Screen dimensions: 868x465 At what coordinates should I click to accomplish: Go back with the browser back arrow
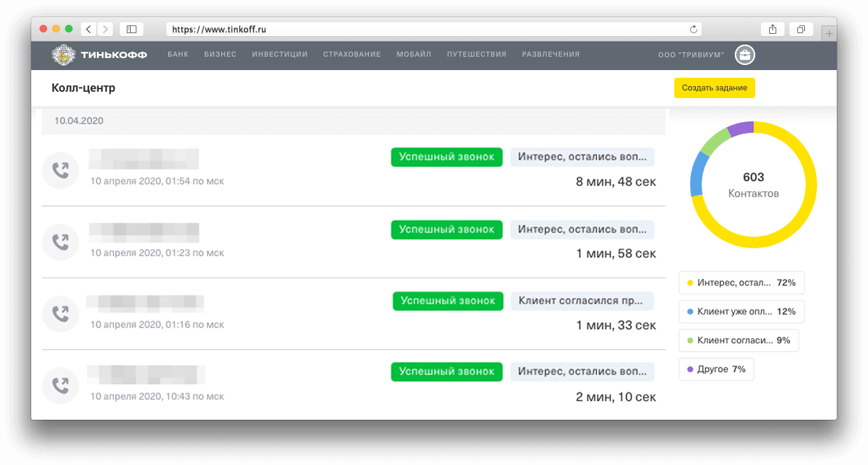pos(88,29)
